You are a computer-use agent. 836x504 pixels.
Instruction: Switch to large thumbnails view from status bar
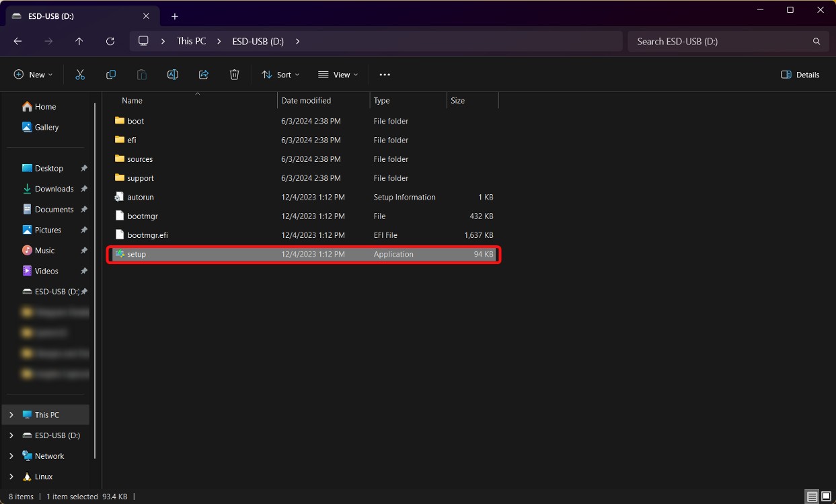[825, 496]
